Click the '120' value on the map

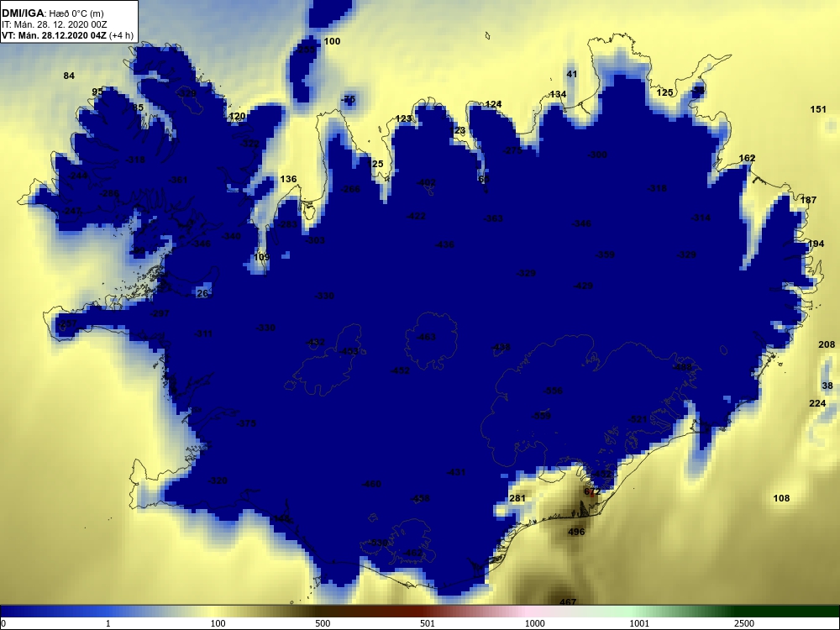coord(237,116)
